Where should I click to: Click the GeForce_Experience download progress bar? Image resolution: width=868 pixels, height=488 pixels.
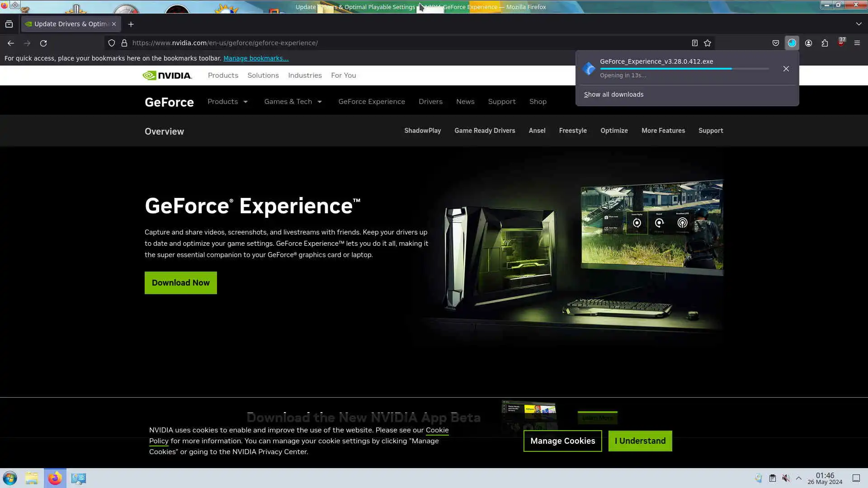coord(684,69)
